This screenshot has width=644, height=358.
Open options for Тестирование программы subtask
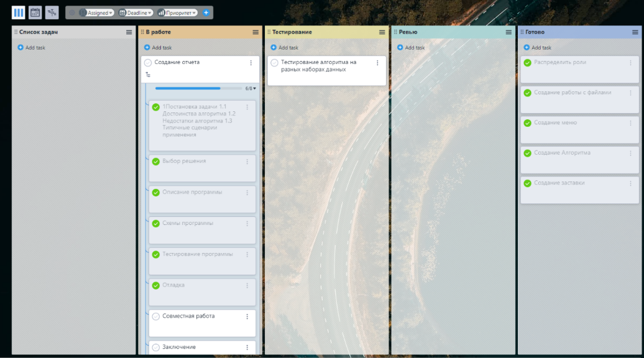(x=247, y=255)
